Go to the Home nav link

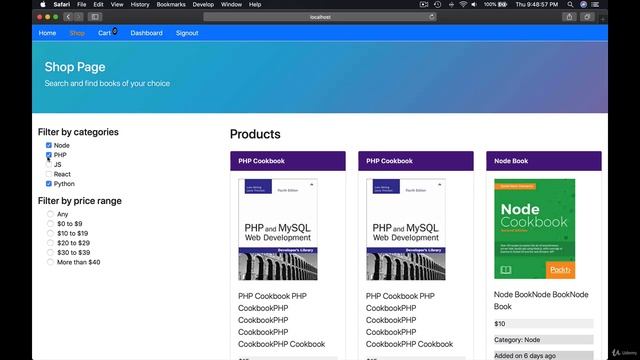[47, 33]
